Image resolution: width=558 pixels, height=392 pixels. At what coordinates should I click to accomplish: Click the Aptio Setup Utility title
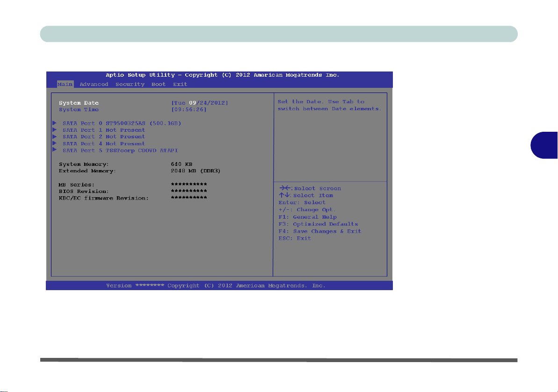tap(223, 75)
